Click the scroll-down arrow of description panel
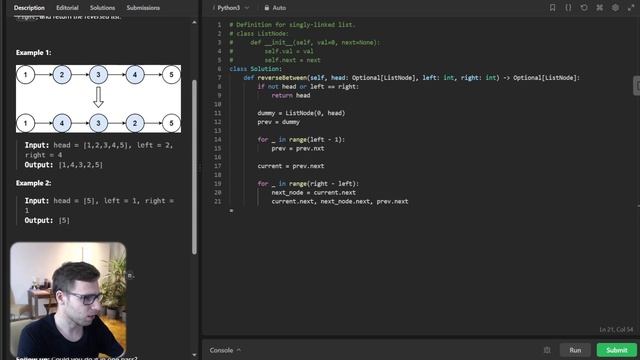This screenshot has height=360, width=640. click(x=194, y=355)
